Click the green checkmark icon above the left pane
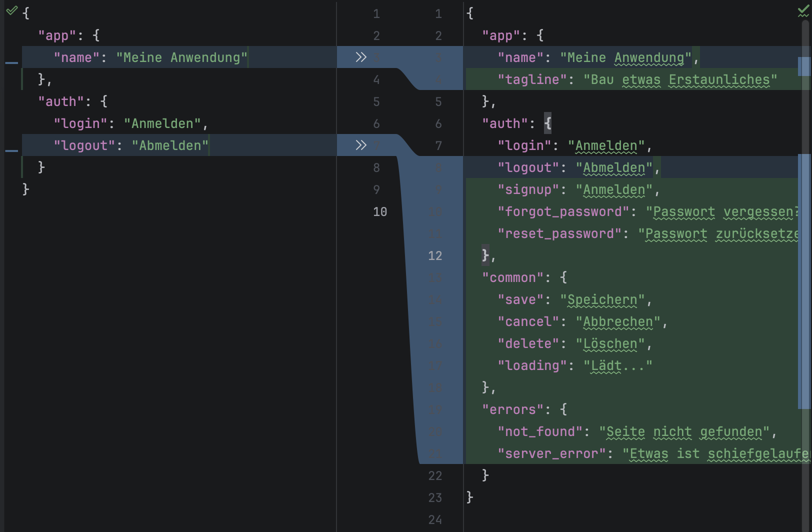812x532 pixels. tap(12, 11)
